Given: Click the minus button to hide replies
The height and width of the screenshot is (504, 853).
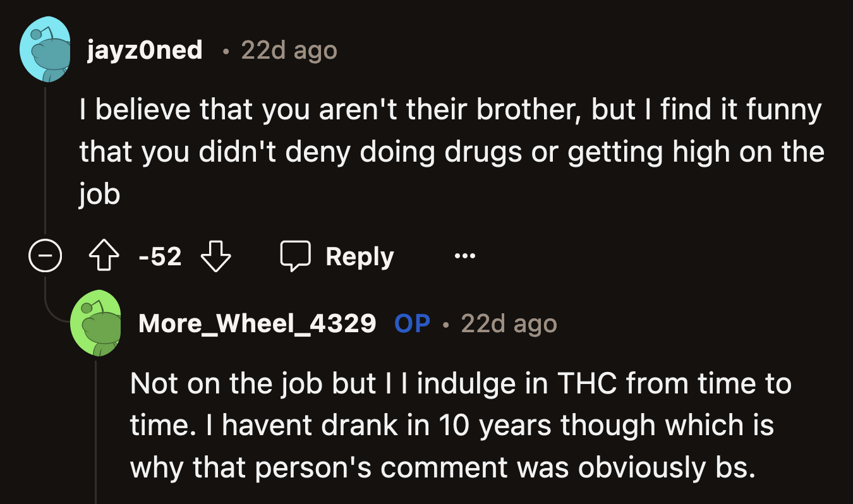Looking at the screenshot, I should click(45, 255).
